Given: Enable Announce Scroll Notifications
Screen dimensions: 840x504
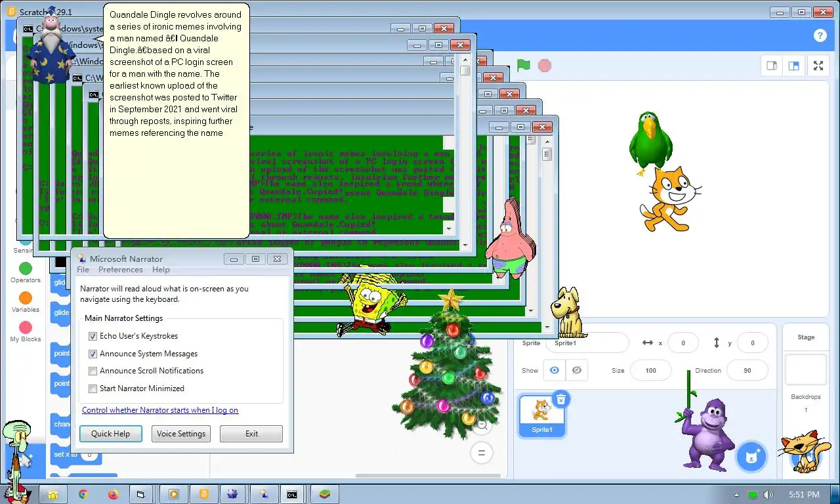Looking at the screenshot, I should tap(93, 371).
